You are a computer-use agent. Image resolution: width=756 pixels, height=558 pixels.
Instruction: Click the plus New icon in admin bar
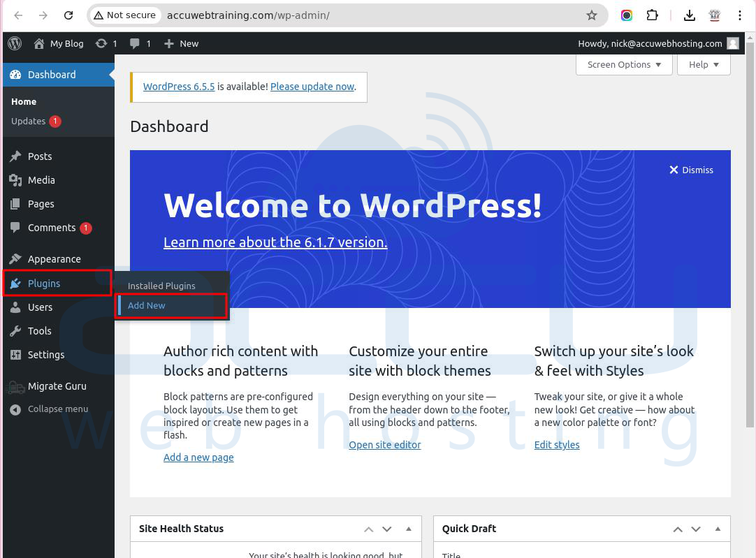pos(169,43)
